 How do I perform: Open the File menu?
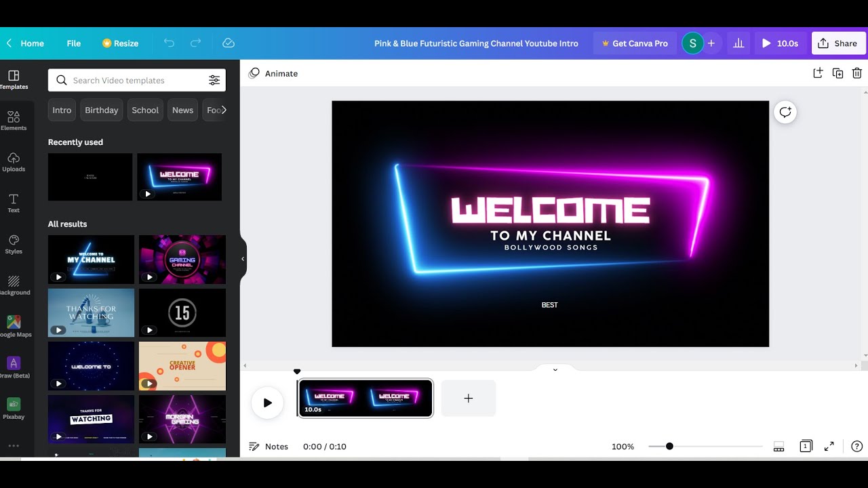click(74, 43)
